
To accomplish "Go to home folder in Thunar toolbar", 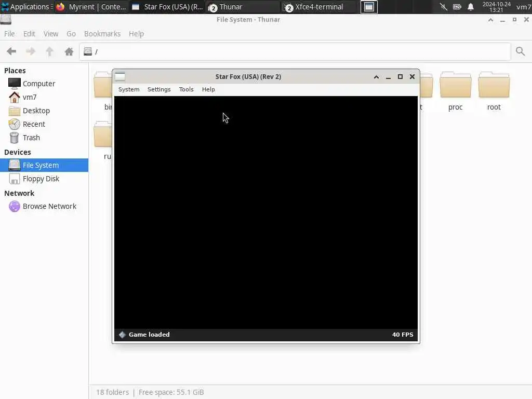I will [69, 51].
